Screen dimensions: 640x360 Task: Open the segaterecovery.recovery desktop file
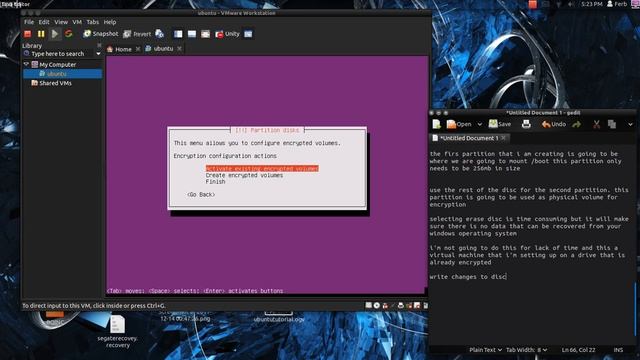[x=118, y=331]
